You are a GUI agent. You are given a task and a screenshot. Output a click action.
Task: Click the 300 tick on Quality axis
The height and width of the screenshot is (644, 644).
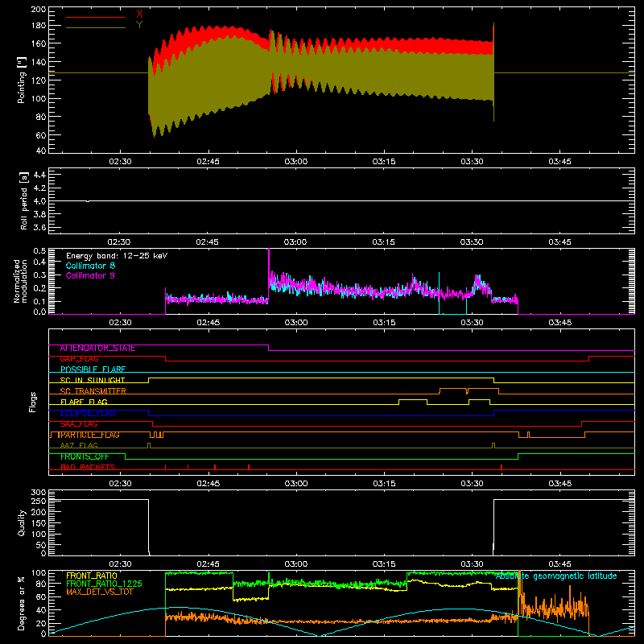click(x=39, y=493)
